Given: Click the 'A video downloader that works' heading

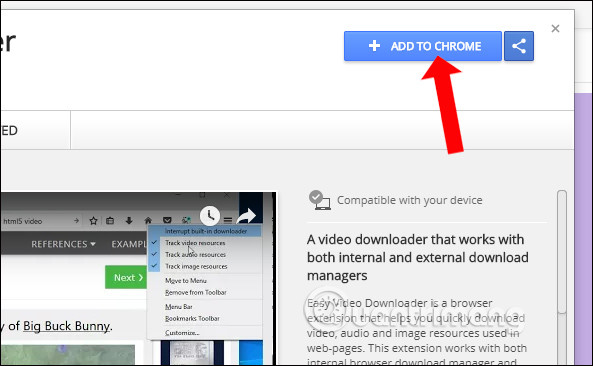Looking at the screenshot, I should [x=418, y=257].
